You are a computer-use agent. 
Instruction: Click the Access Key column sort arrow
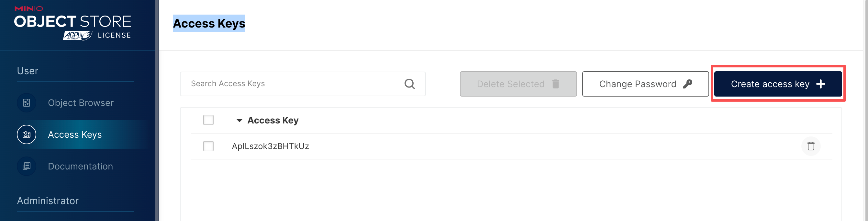click(x=239, y=120)
